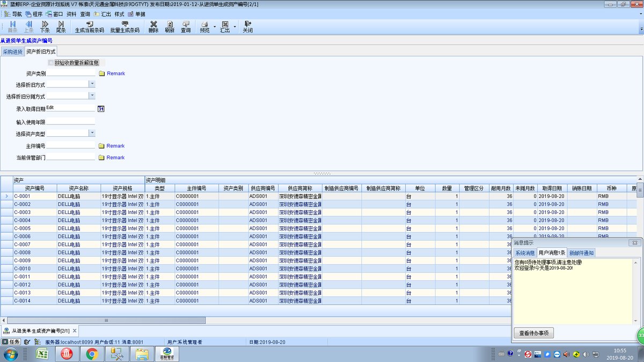644x362 pixels.
Task: Toggle 按验收数量拆解信息 checkbox
Action: coord(51,63)
